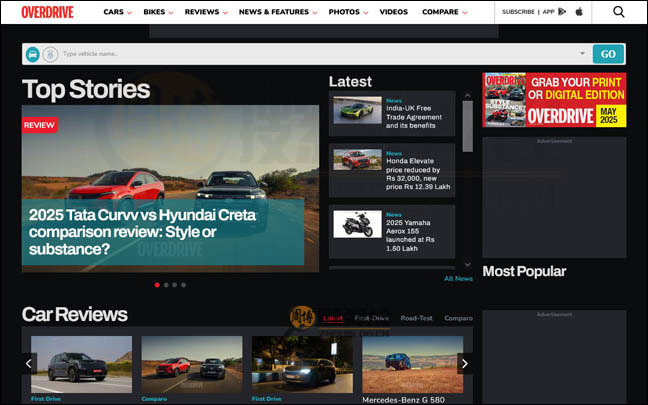Image resolution: width=648 pixels, height=405 pixels.
Task: Open the All News link
Action: [x=458, y=279]
